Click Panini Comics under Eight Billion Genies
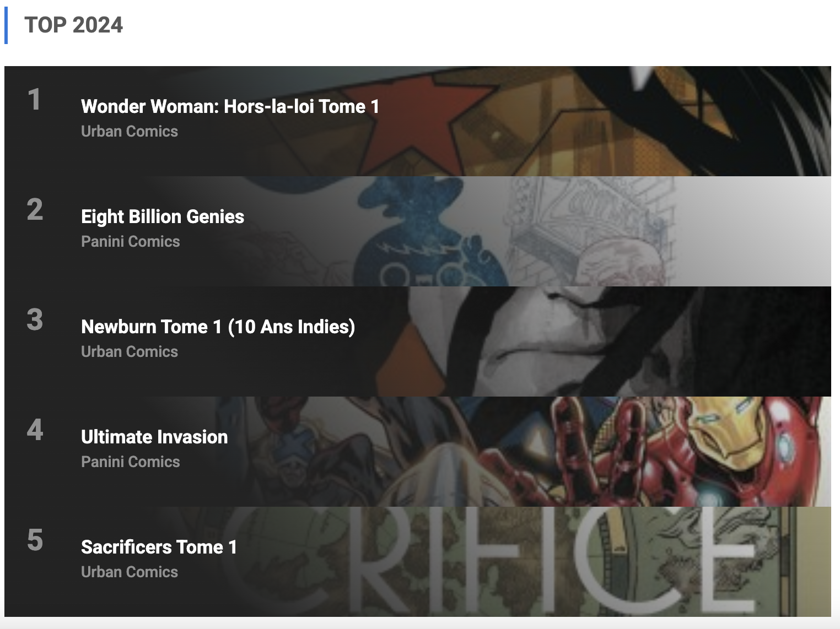The image size is (840, 629). pos(131,241)
